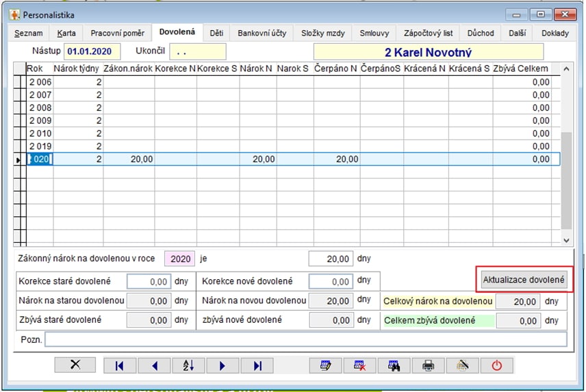Jump to the last record

(x=257, y=365)
